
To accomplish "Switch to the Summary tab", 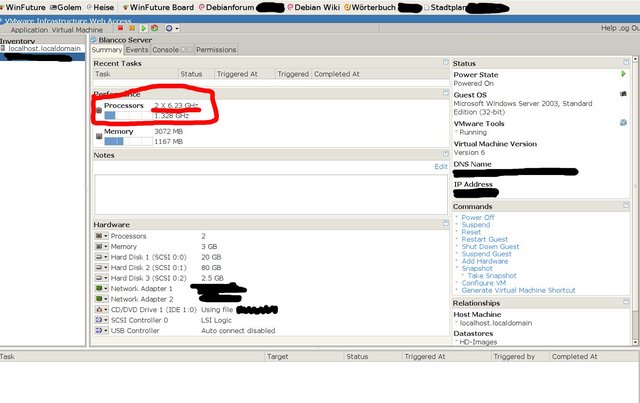I will click(x=107, y=50).
